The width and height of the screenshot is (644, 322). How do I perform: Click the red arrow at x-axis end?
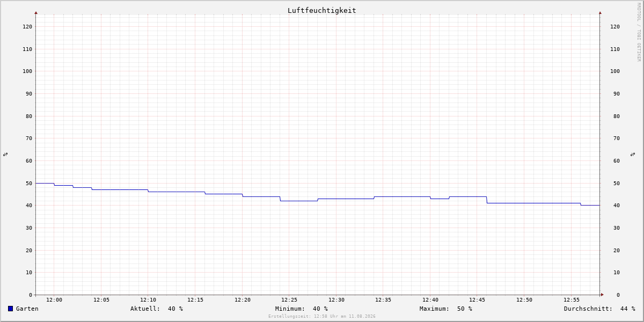pos(602,294)
